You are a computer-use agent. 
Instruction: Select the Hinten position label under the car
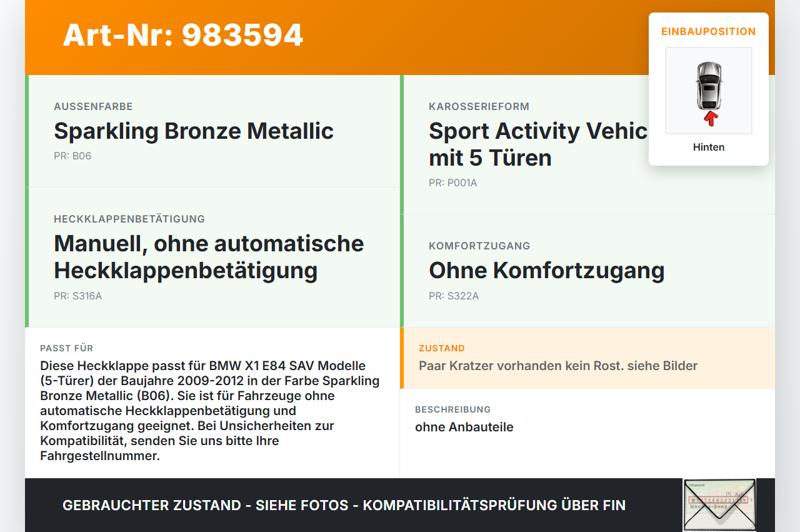coord(708,147)
